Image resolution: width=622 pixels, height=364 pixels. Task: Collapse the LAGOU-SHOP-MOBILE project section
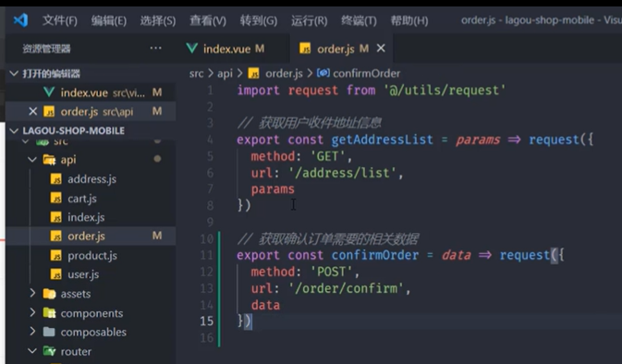coord(14,130)
